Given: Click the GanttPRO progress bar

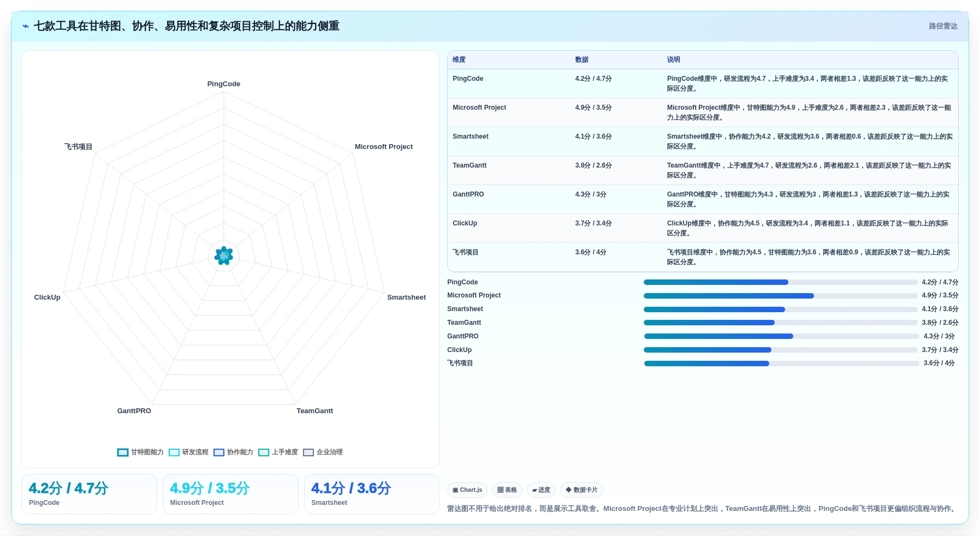Looking at the screenshot, I should pyautogui.click(x=781, y=336).
